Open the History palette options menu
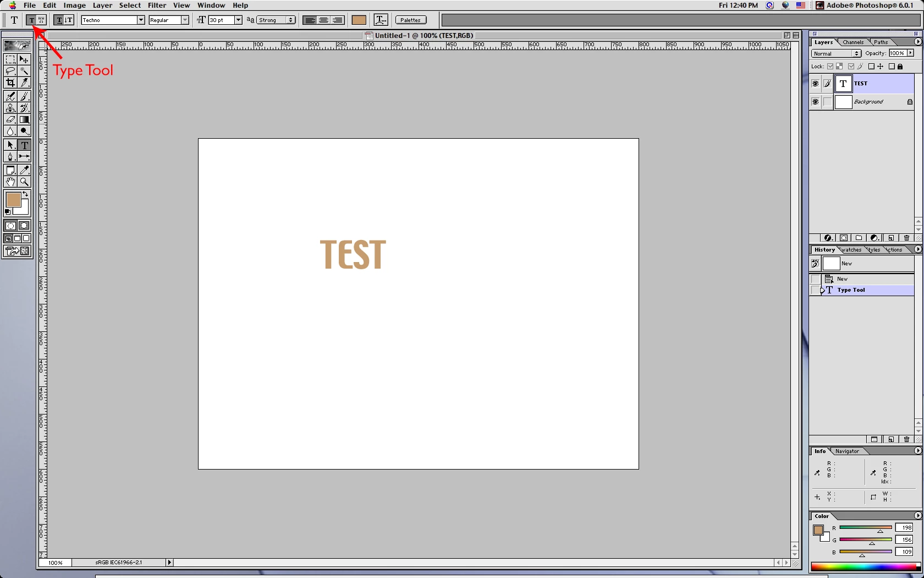924x578 pixels. pos(918,249)
